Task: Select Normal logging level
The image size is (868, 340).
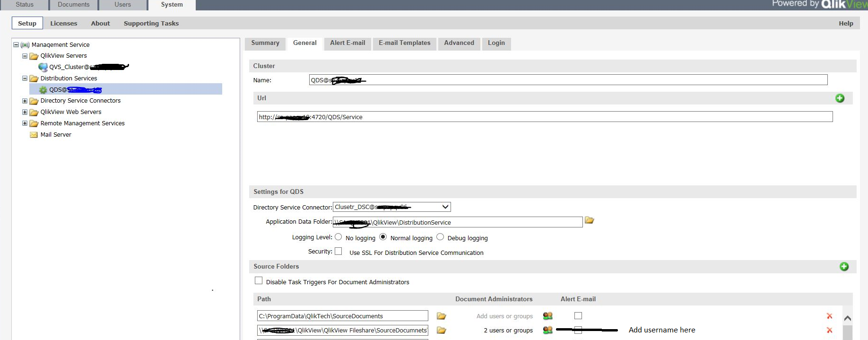Action: click(383, 237)
